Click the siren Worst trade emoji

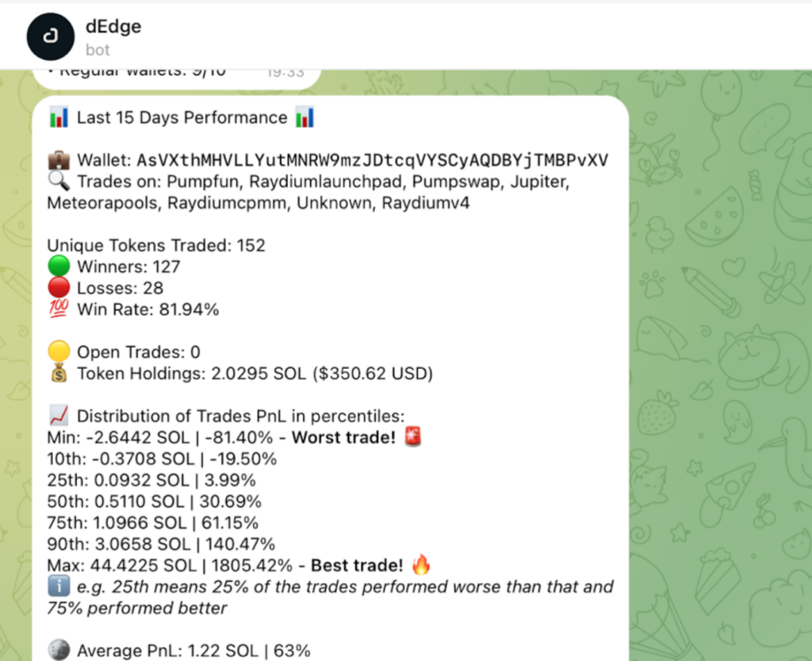tap(412, 436)
